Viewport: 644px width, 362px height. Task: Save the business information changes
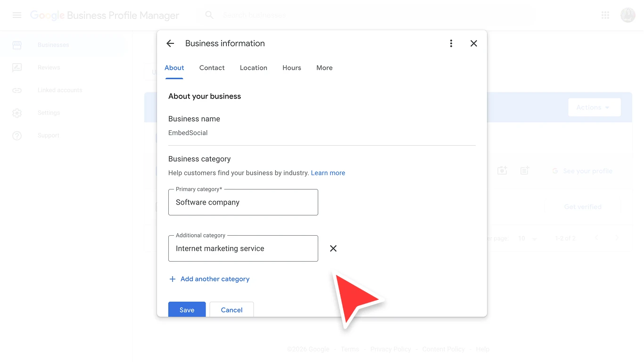pos(187,310)
